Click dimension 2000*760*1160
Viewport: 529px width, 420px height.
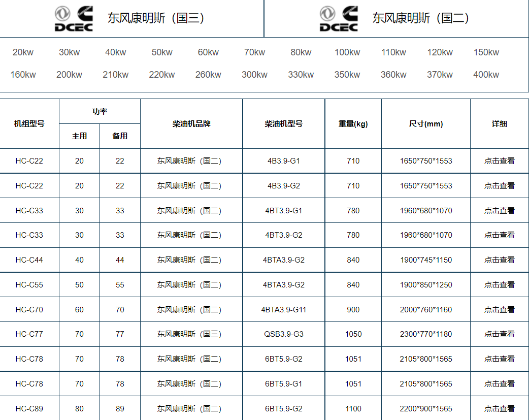tap(426, 310)
